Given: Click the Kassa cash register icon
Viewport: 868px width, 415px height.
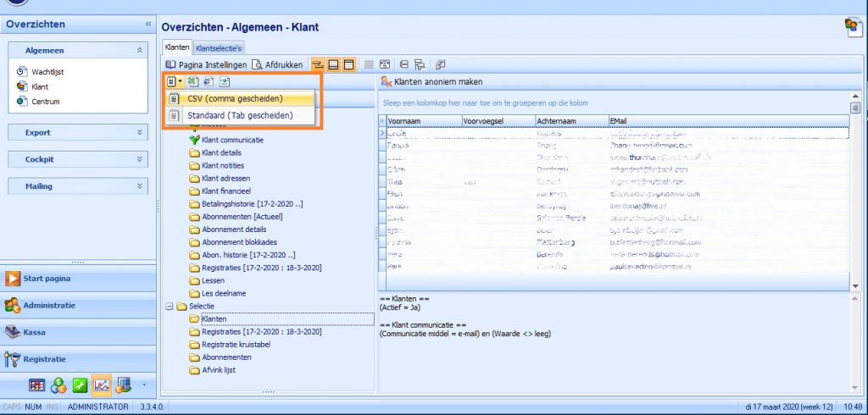Looking at the screenshot, I should [x=13, y=332].
